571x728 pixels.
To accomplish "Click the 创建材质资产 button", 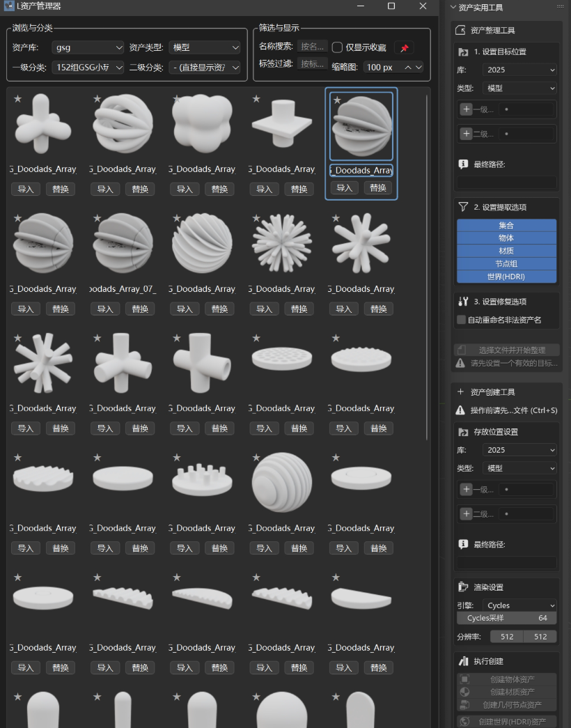I will [506, 692].
